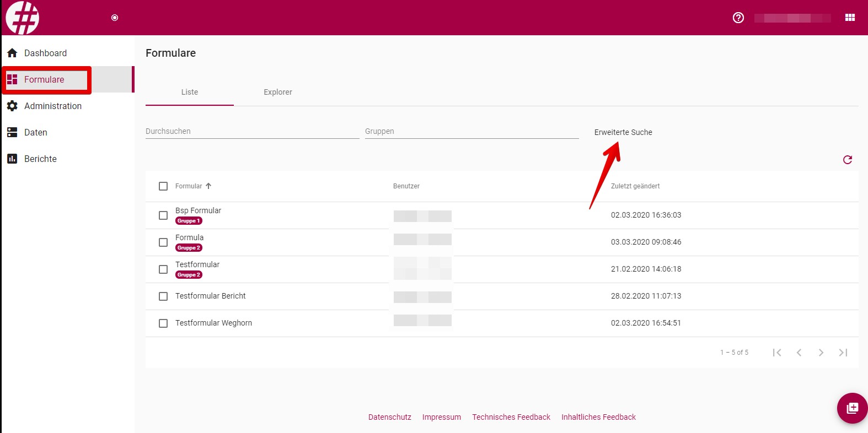Click the Dashboard home icon
The height and width of the screenshot is (433, 868).
tap(12, 53)
